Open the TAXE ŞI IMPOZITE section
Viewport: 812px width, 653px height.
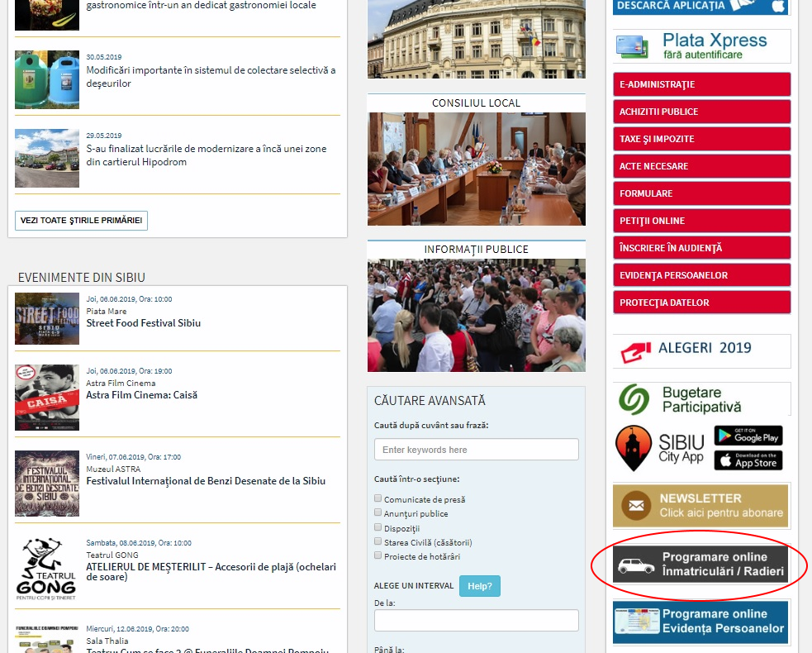700,138
